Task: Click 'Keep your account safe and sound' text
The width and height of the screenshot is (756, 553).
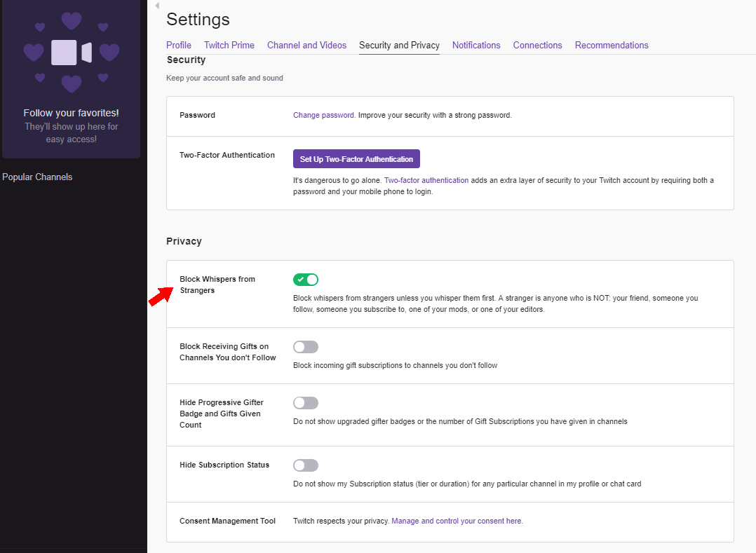Action: pos(224,78)
